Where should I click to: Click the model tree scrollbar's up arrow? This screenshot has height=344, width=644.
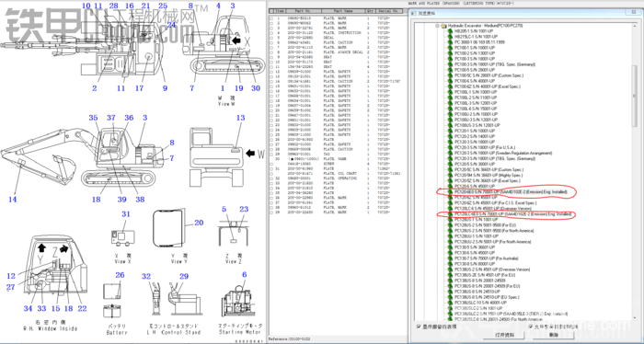635,26
